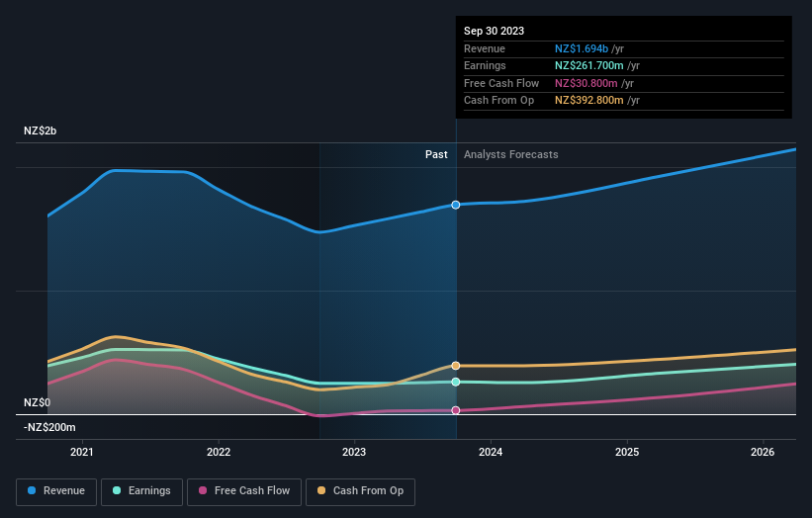812x518 pixels.
Task: Click the teal Earnings legend dot
Action: click(x=117, y=490)
